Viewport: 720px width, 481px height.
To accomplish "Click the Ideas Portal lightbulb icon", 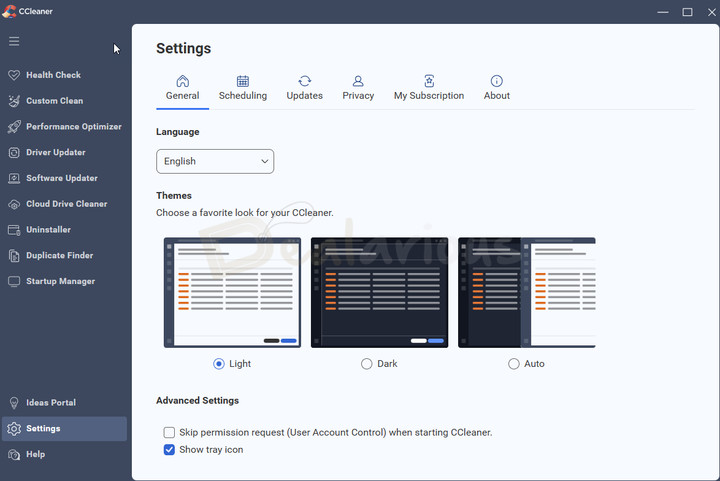I will (14, 403).
